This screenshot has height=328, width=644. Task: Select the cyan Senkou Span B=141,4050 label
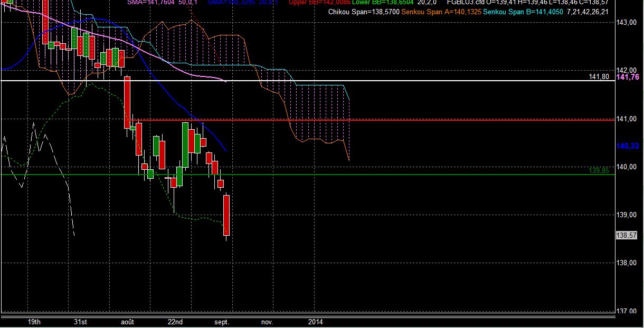pyautogui.click(x=523, y=11)
